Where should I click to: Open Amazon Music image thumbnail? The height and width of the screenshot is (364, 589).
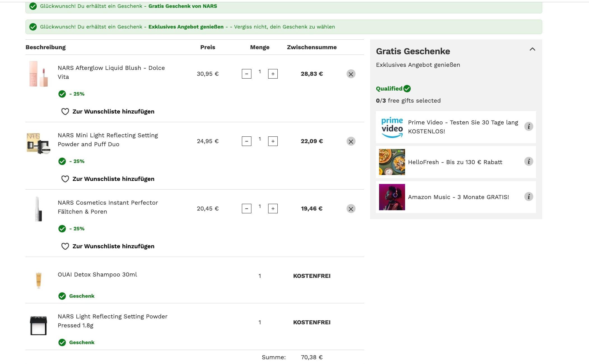click(x=392, y=197)
